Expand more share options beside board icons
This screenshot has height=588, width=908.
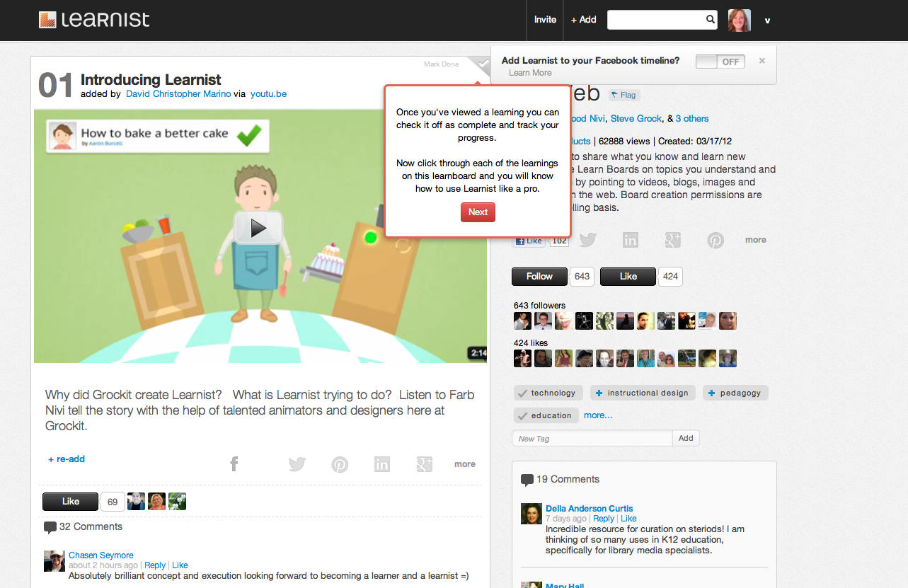point(755,240)
